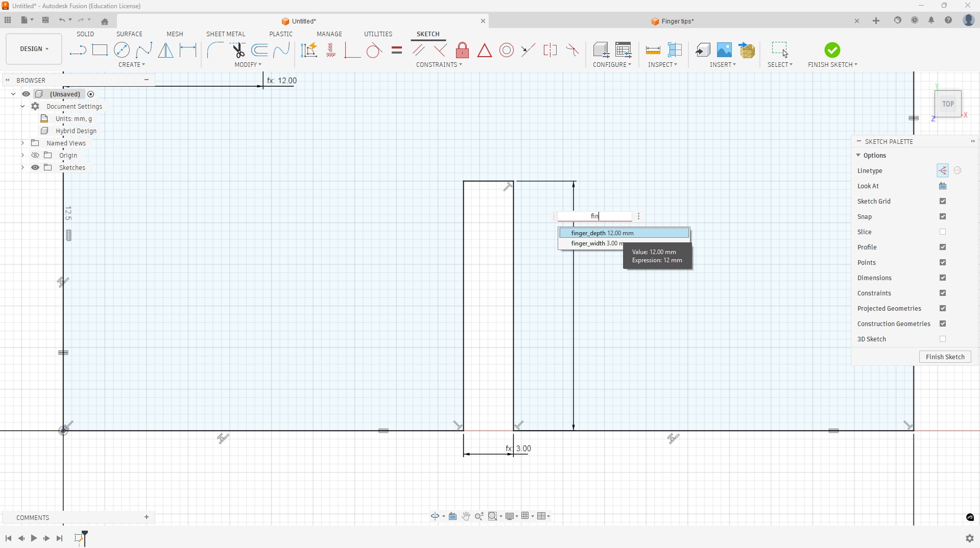Switch to the Finger tips document tab
Screen dimensions: 980x548
[673, 21]
